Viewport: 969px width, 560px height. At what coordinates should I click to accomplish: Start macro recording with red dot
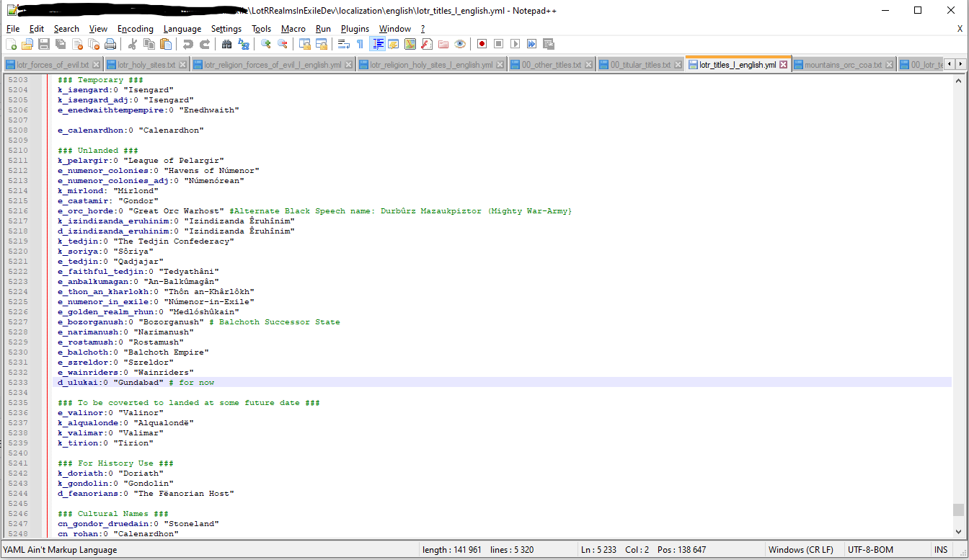point(482,44)
